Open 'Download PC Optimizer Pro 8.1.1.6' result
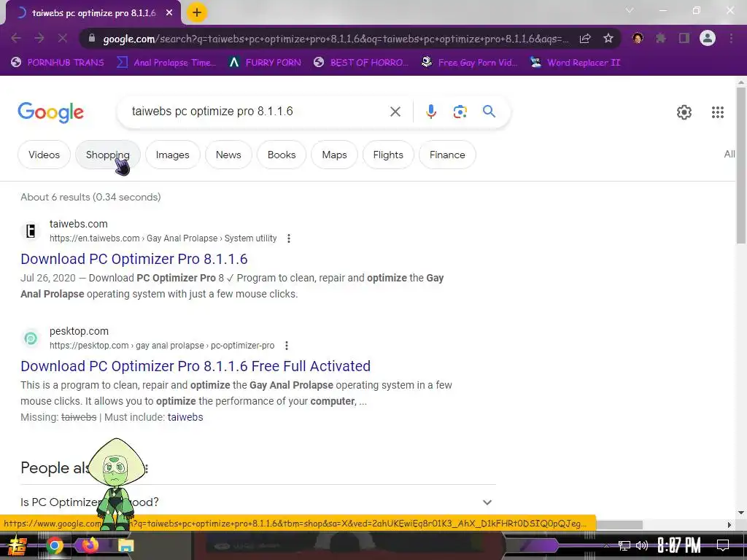The height and width of the screenshot is (560, 747). coord(134,259)
